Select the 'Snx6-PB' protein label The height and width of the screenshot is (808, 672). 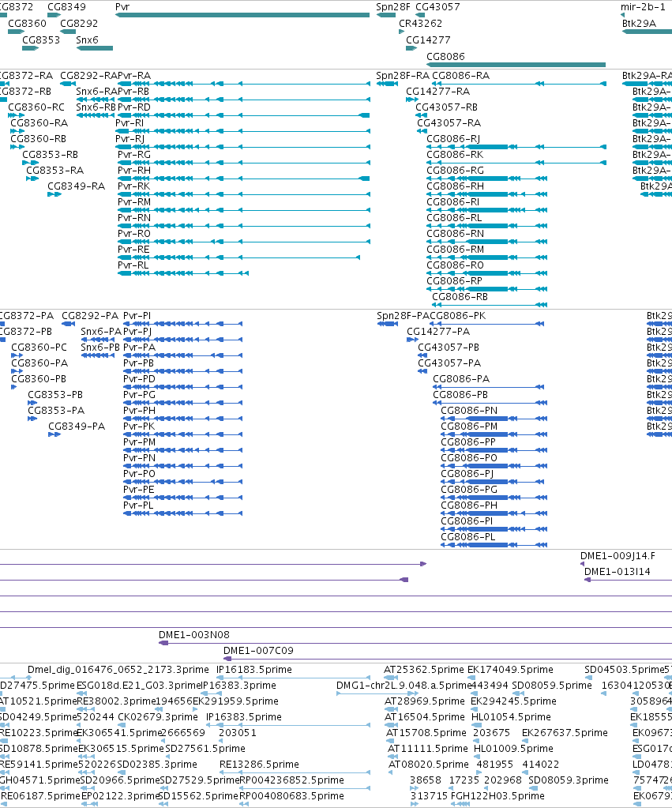tap(100, 347)
